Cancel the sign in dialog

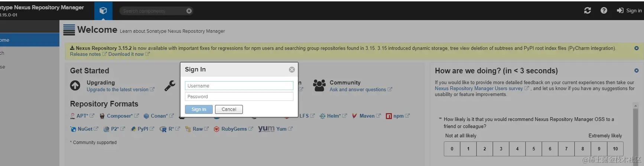pyautogui.click(x=229, y=109)
